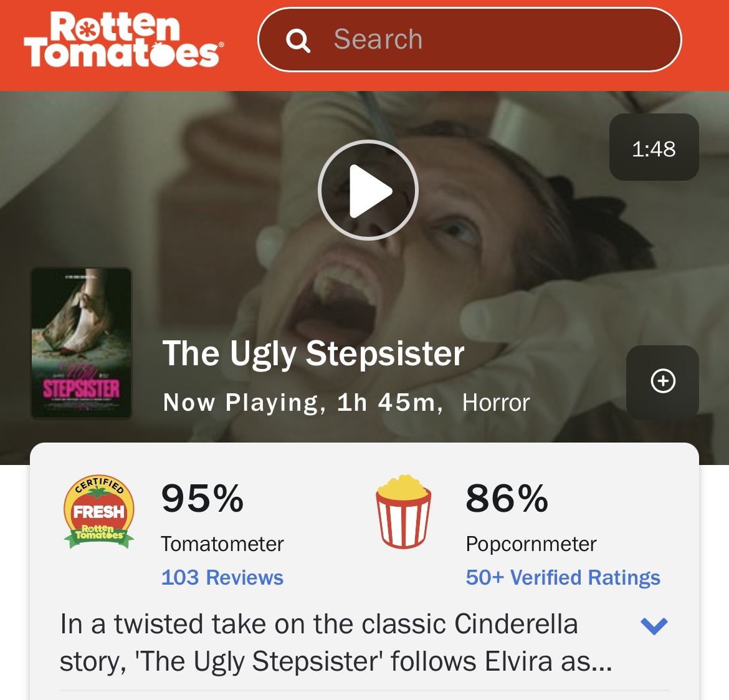Click the Popcornmeter label
This screenshot has height=700, width=729.
tap(531, 544)
